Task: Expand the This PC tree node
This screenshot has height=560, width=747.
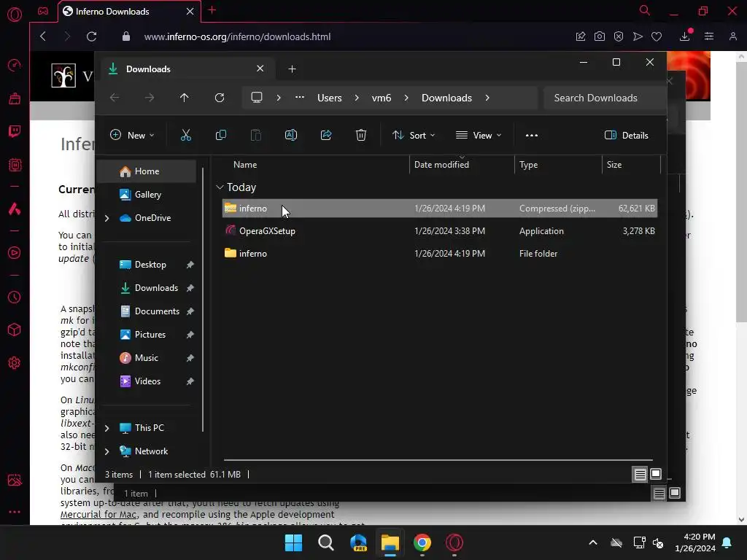Action: click(107, 428)
